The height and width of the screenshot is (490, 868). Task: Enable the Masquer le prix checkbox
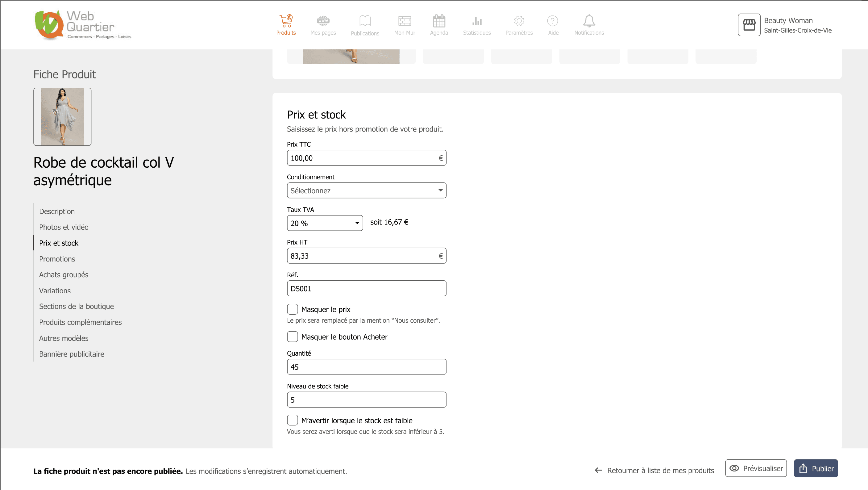pyautogui.click(x=292, y=309)
